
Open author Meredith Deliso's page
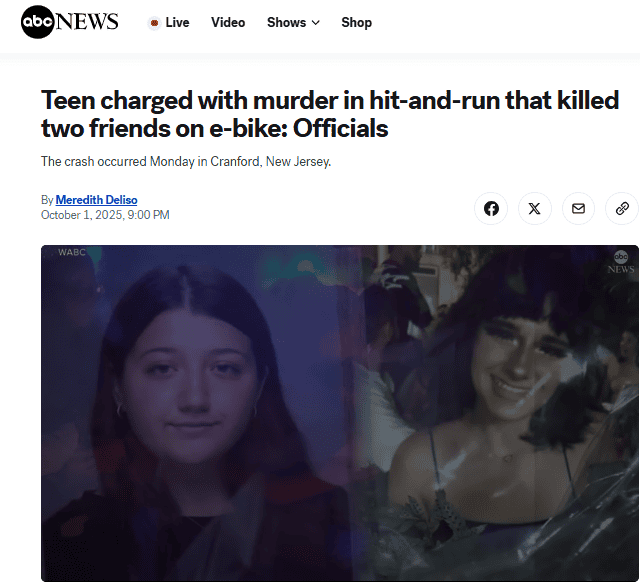pyautogui.click(x=96, y=200)
